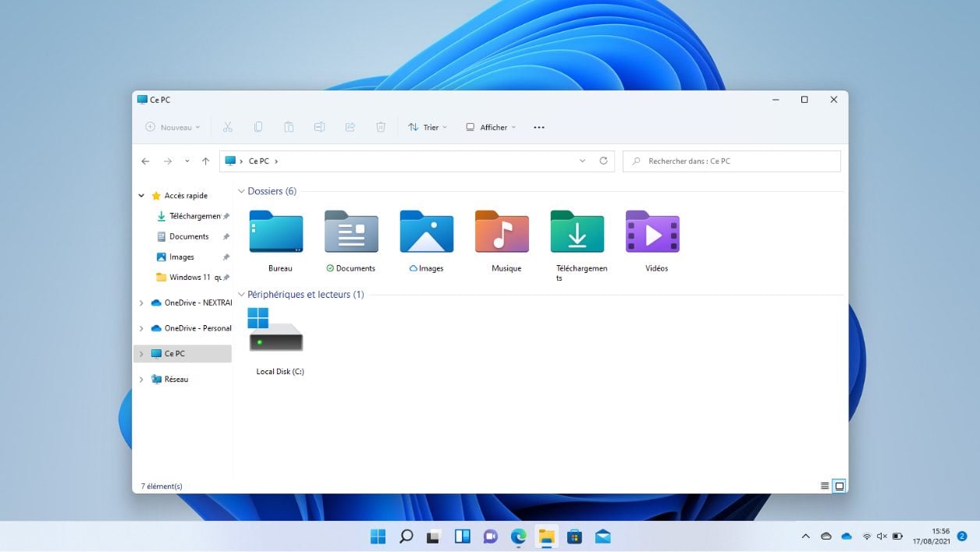The image size is (980, 552).
Task: Open Widgets on taskbar
Action: [x=462, y=536]
